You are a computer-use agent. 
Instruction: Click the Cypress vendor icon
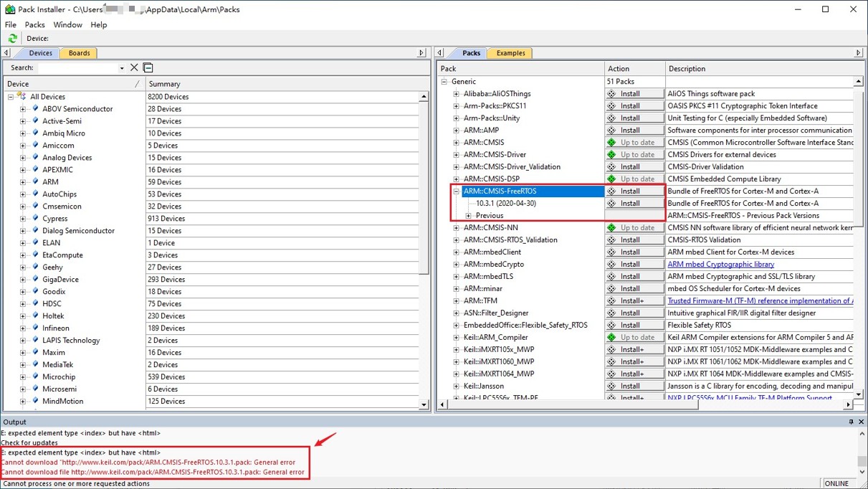tap(35, 219)
